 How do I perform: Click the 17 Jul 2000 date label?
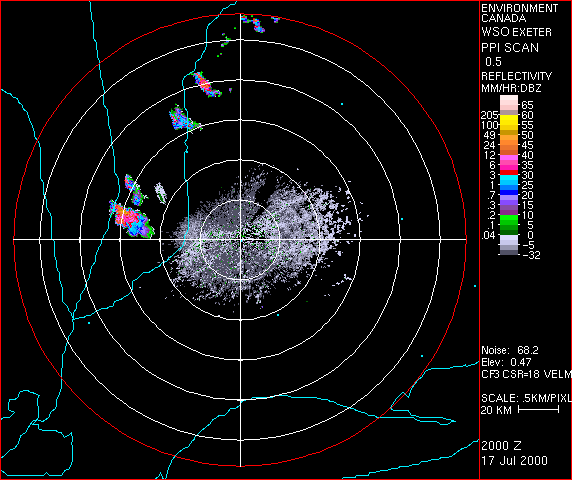click(x=514, y=460)
